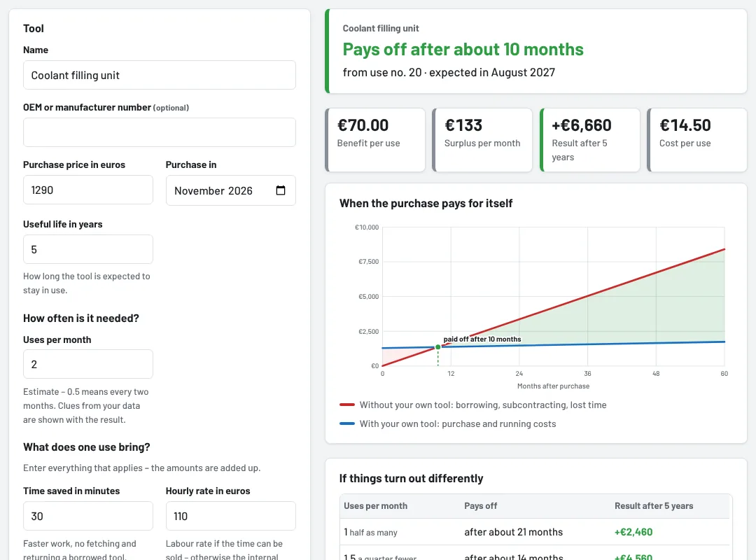
Task: Open the calendar picker in Purchase in field
Action: [x=281, y=190]
